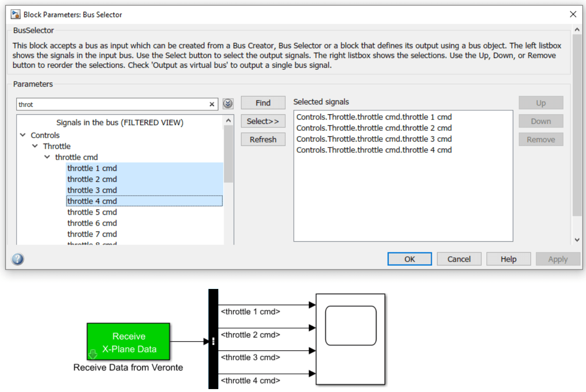Select throttle 7 cmd in the signal list

click(92, 234)
